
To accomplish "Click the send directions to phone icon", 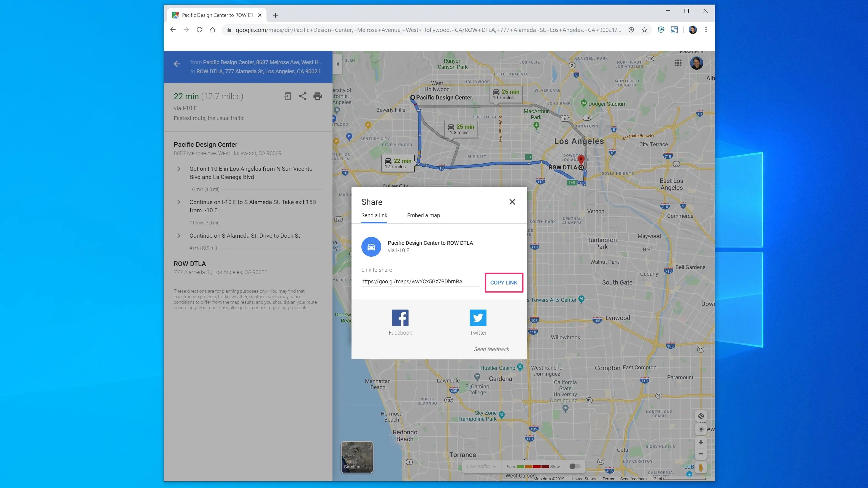I will tap(287, 96).
